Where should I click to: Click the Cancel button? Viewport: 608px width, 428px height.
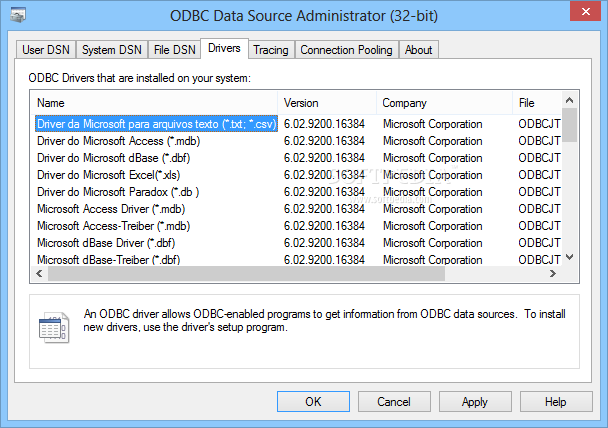[x=394, y=402]
